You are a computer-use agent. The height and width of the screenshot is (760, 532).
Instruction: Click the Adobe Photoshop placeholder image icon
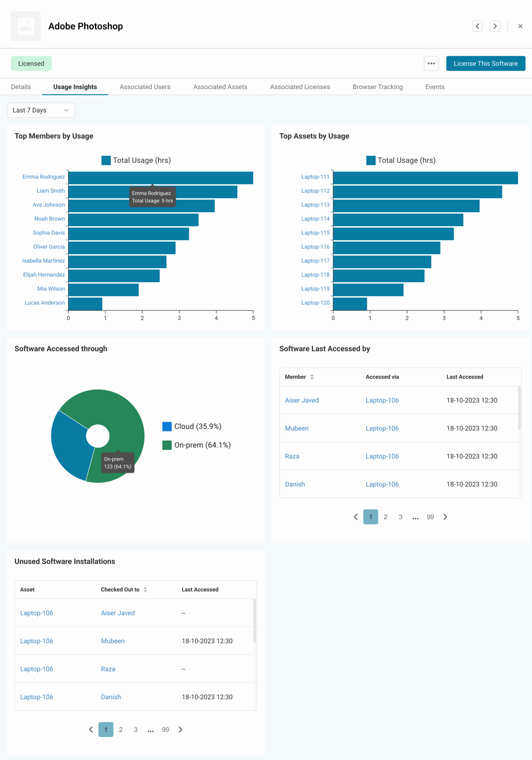26,26
